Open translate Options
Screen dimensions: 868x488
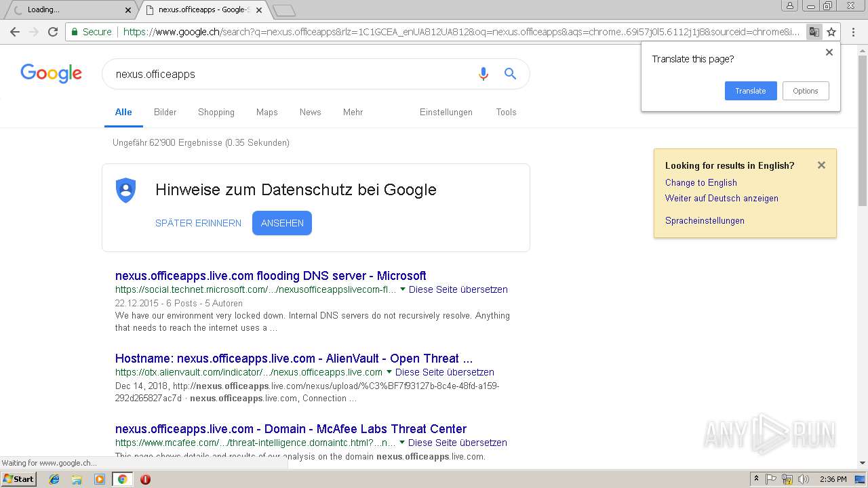pyautogui.click(x=806, y=91)
